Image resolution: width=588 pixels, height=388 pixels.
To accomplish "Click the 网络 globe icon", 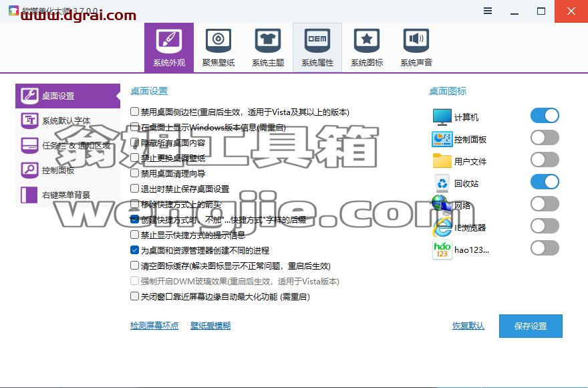I will click(442, 205).
